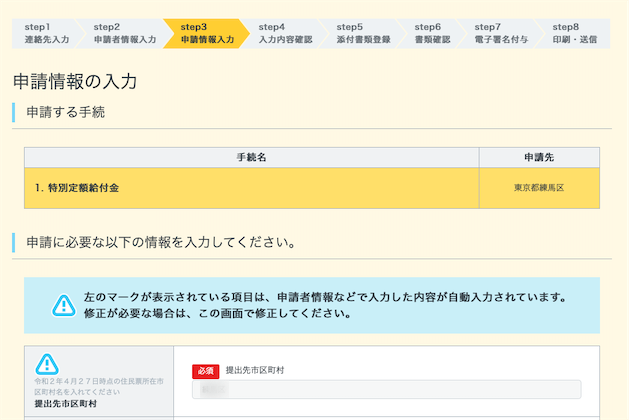Open the step2 申請者情報入力 tab

[x=124, y=33]
